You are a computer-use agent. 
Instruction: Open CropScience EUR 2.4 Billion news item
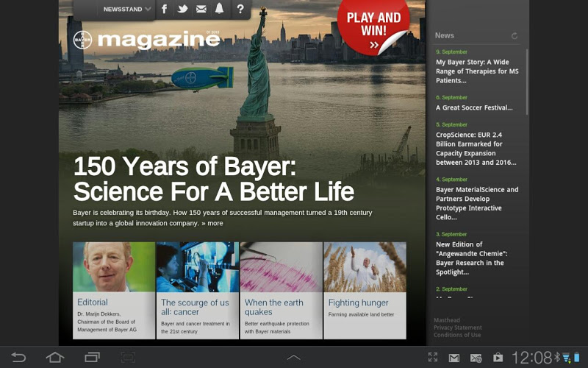click(x=476, y=149)
